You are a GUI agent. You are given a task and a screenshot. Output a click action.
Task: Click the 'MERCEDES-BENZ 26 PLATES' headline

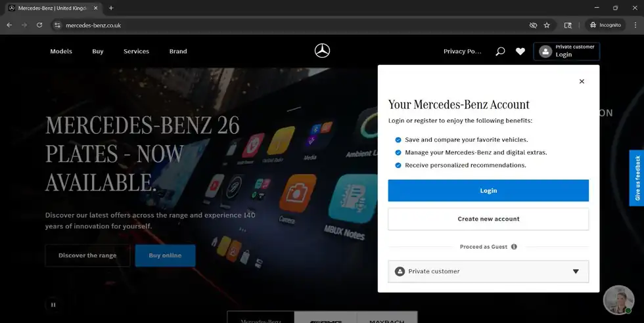coord(142,154)
